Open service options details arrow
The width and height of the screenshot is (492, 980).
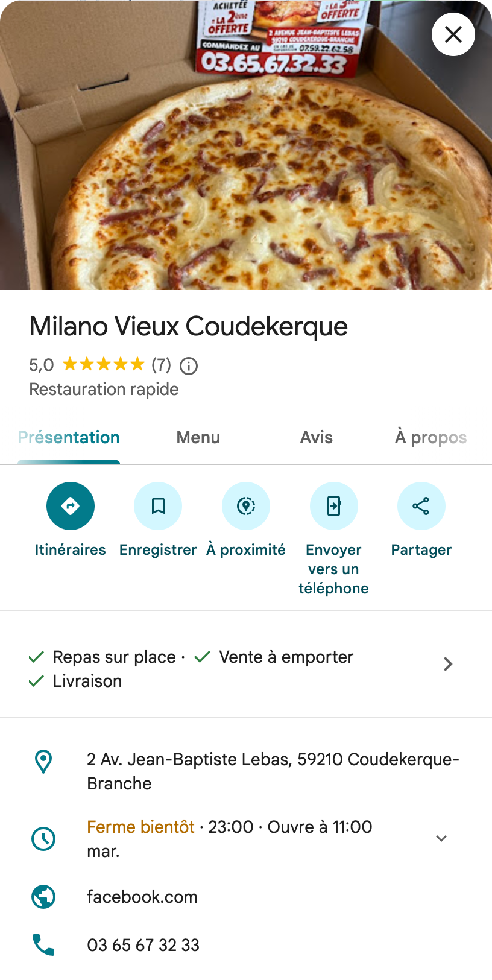coord(448,664)
